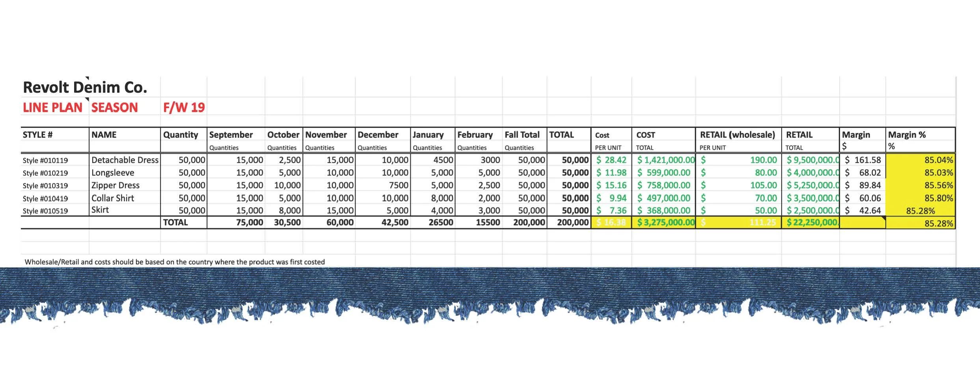Select the Margin % column header
This screenshot has width=980, height=379.
pyautogui.click(x=907, y=135)
